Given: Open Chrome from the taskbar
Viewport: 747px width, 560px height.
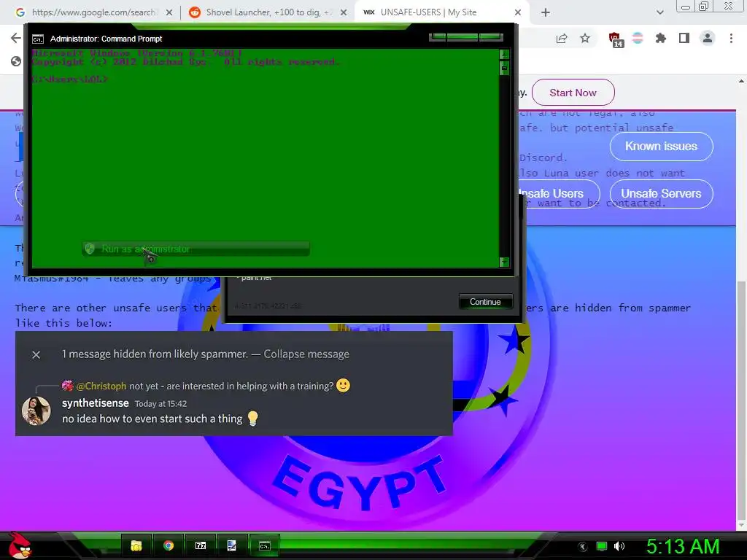Looking at the screenshot, I should (x=169, y=545).
